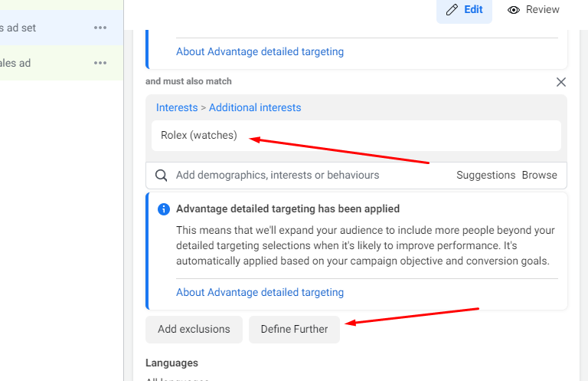
Task: Click the search magnifier icon
Action: click(x=162, y=176)
